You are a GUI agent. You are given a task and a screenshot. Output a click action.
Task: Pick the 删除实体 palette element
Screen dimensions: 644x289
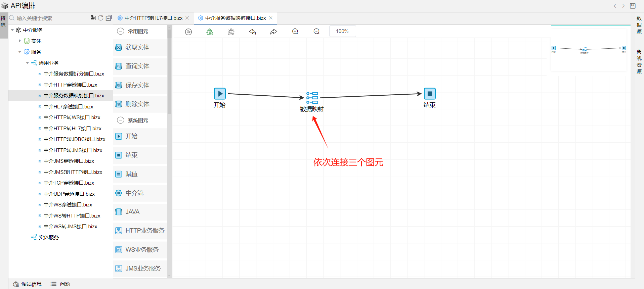[x=140, y=104]
